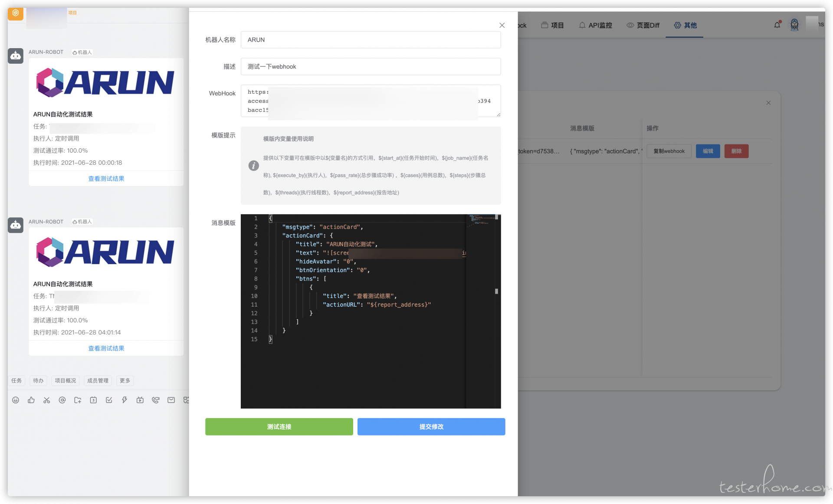Click the orange app logo at top left
The width and height of the screenshot is (833, 504).
(16, 13)
